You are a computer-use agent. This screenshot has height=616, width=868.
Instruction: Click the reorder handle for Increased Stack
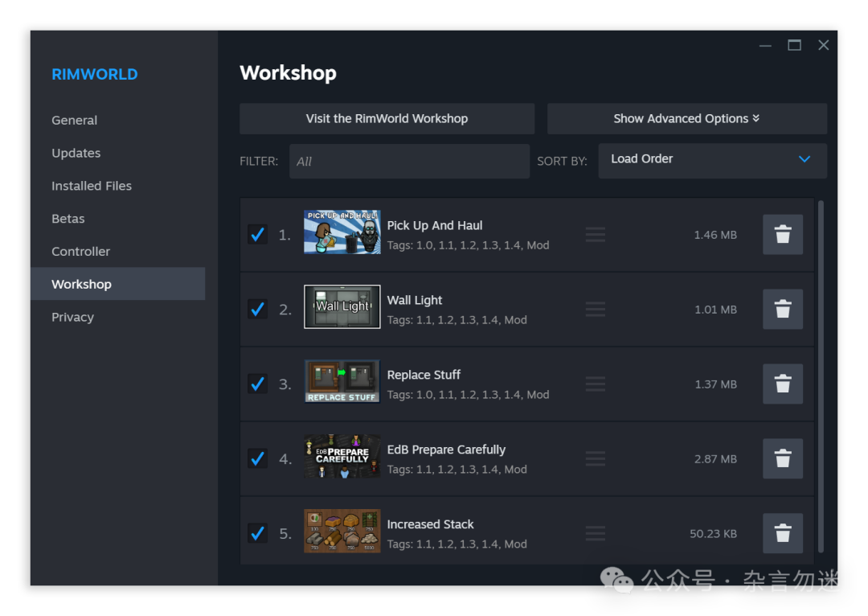click(595, 533)
